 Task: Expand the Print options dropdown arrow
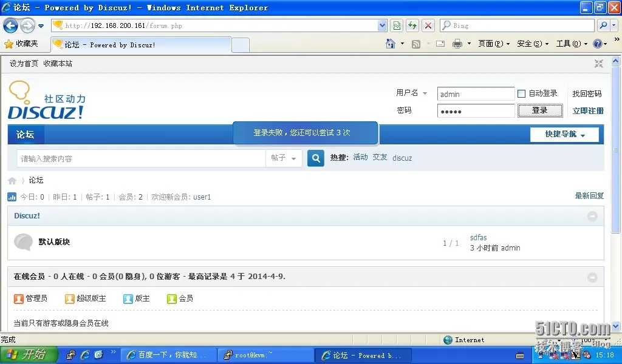(x=469, y=44)
